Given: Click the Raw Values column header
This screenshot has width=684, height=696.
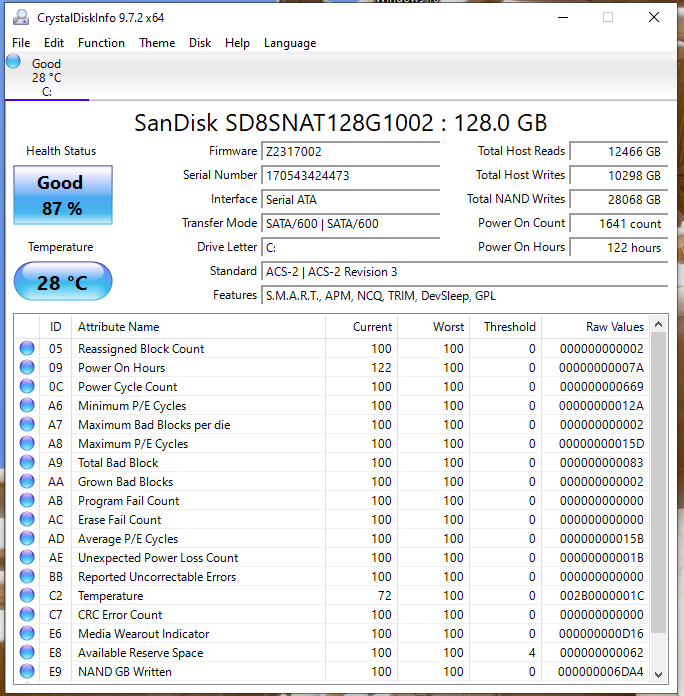Looking at the screenshot, I should (x=614, y=327).
